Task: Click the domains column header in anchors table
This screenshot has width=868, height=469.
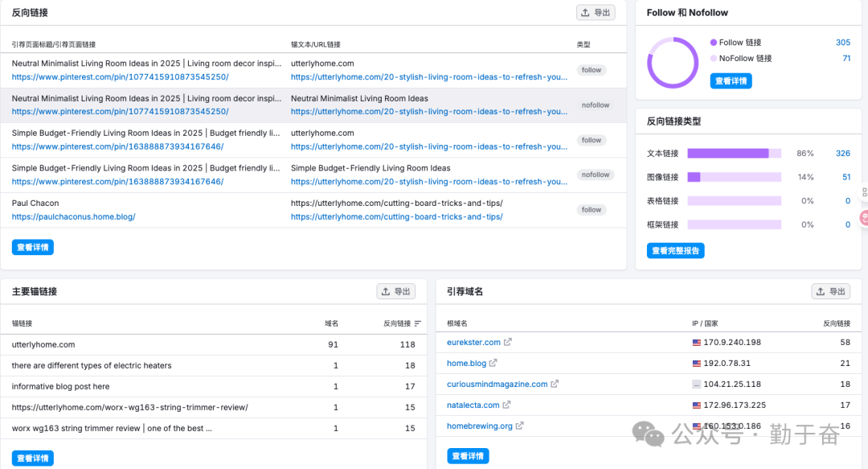Action: pos(332,323)
